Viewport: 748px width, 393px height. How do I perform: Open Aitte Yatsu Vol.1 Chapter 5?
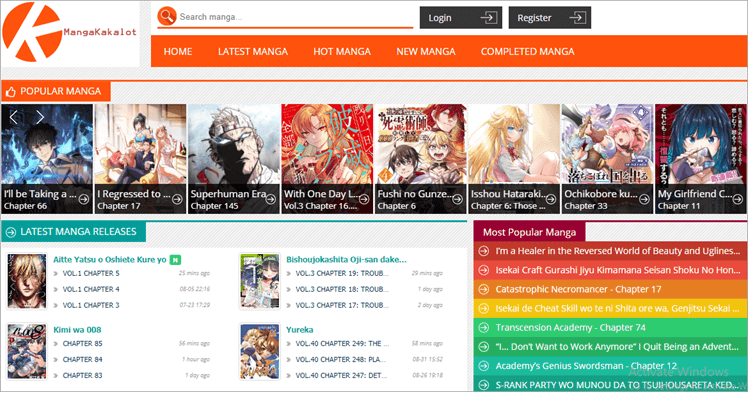91,273
